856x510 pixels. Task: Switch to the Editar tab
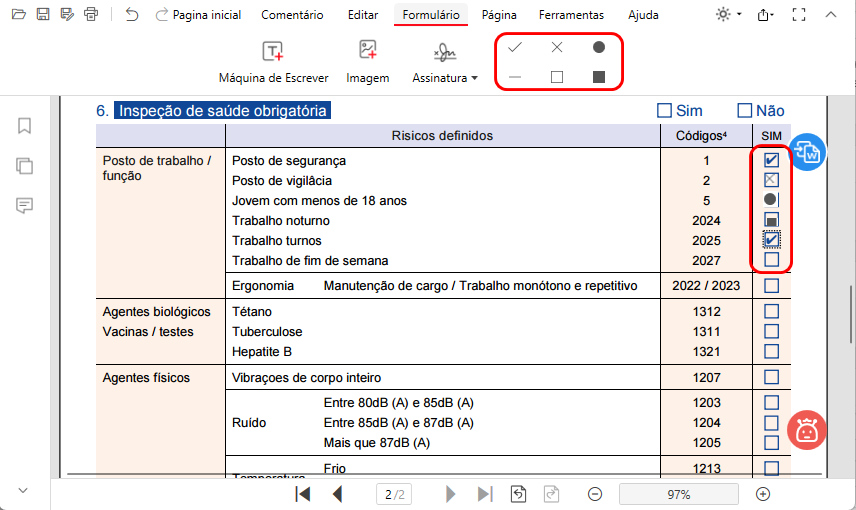tap(362, 15)
